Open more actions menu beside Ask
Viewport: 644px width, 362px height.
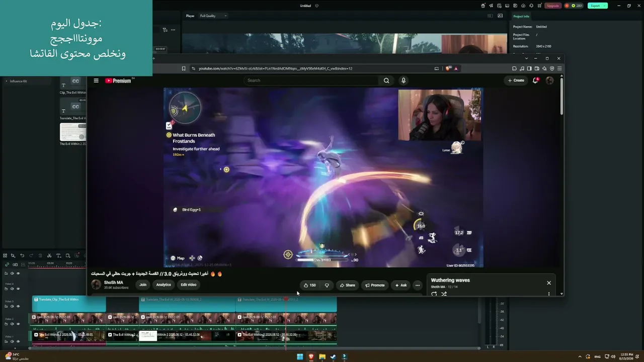417,285
